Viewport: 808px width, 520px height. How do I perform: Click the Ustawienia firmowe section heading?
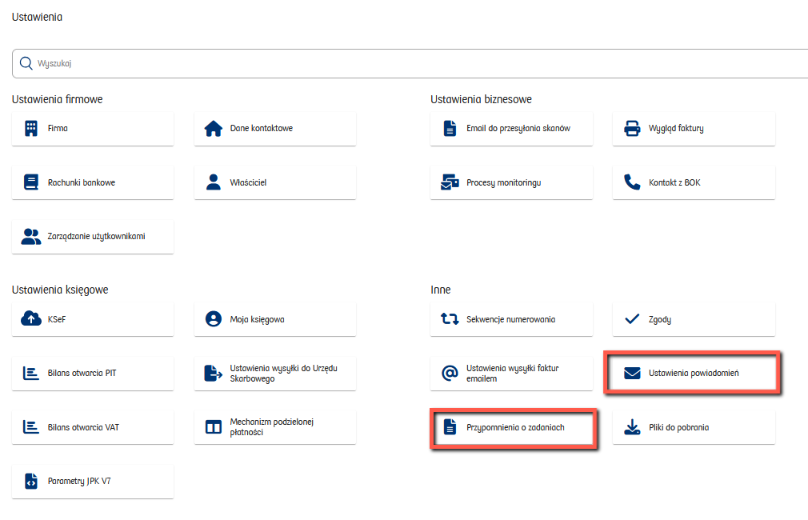click(57, 99)
